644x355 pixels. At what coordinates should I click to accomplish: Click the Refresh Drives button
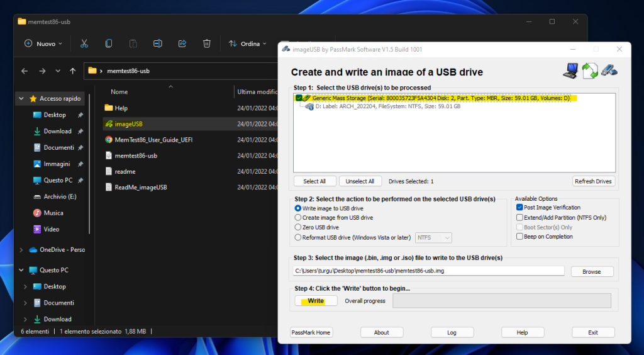(593, 181)
